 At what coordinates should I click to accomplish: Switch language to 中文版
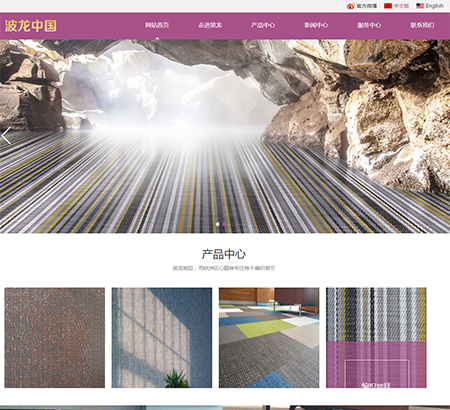pyautogui.click(x=401, y=6)
